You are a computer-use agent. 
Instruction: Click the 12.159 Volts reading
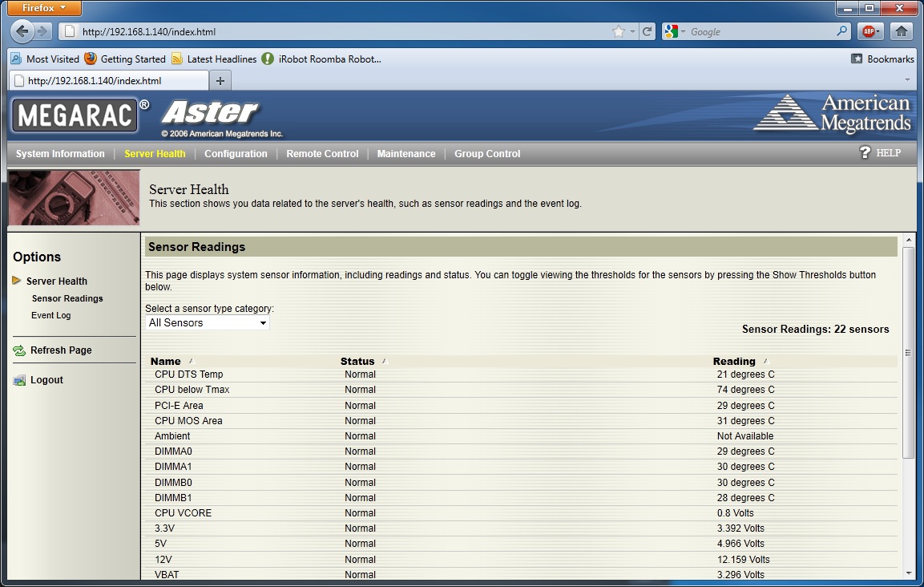pos(743,559)
